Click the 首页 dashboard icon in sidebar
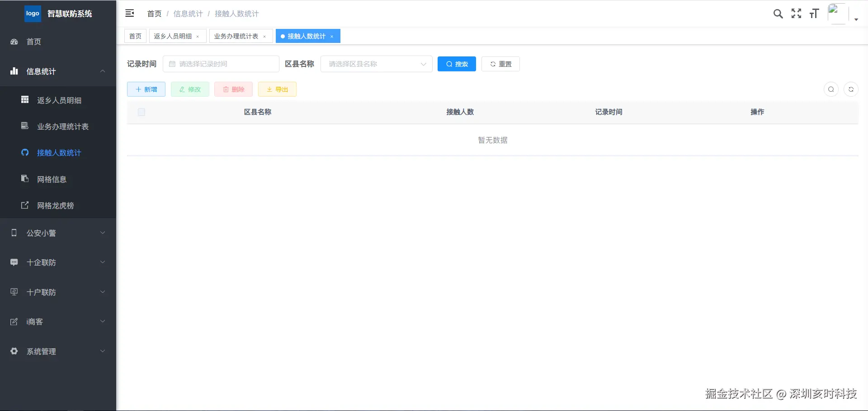Image resolution: width=868 pixels, height=411 pixels. 14,42
